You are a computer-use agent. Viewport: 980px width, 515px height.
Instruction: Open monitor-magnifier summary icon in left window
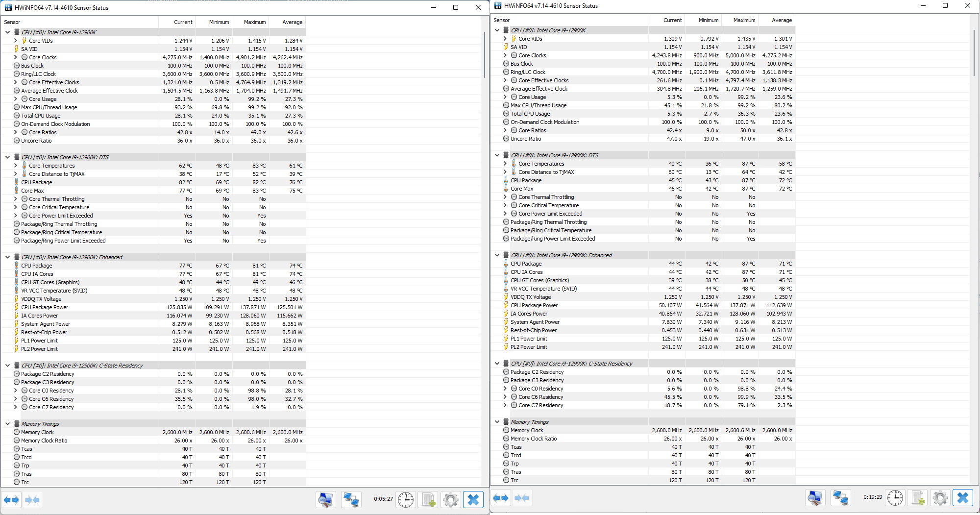(326, 500)
